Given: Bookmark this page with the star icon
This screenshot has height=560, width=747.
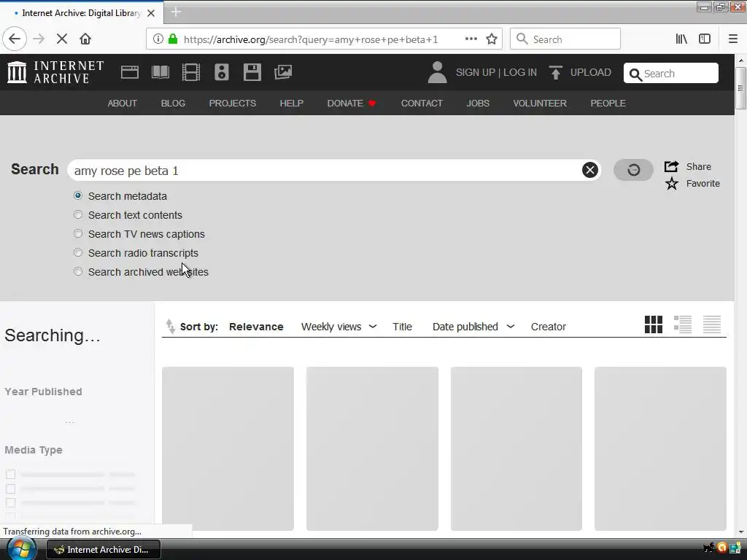Looking at the screenshot, I should click(x=492, y=39).
